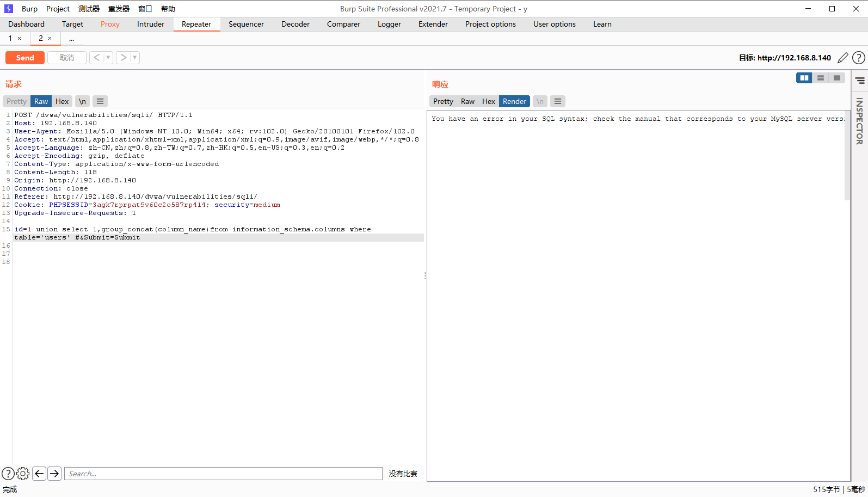Expand the Inspector panel icon
868x497 pixels.
[x=860, y=81]
